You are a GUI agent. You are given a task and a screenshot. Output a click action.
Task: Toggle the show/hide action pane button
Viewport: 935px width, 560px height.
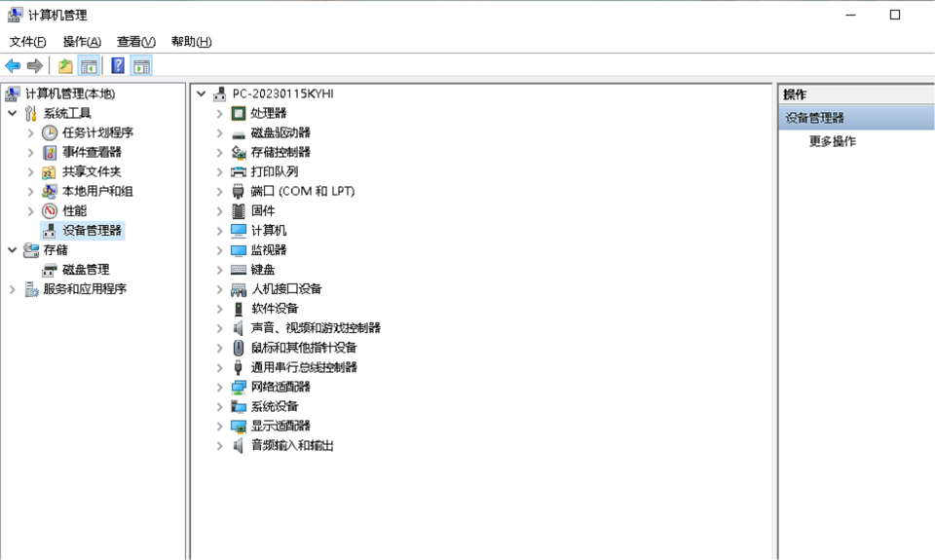pyautogui.click(x=141, y=65)
